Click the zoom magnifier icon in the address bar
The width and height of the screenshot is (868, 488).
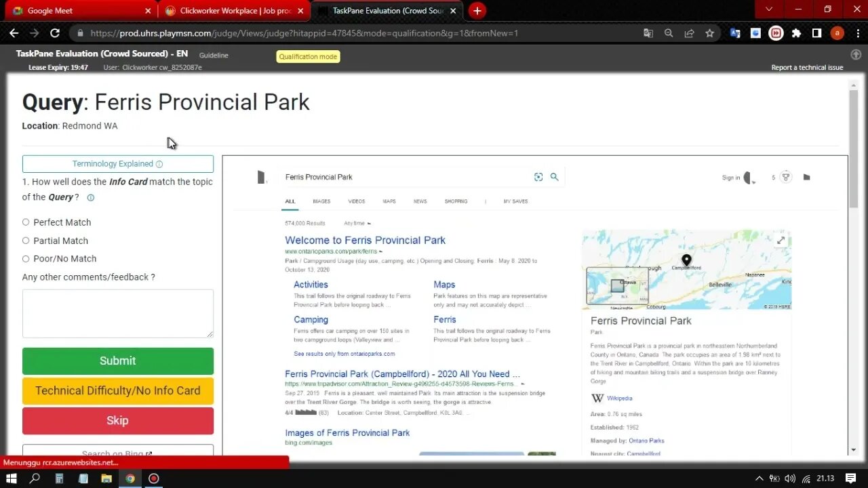[x=669, y=33]
